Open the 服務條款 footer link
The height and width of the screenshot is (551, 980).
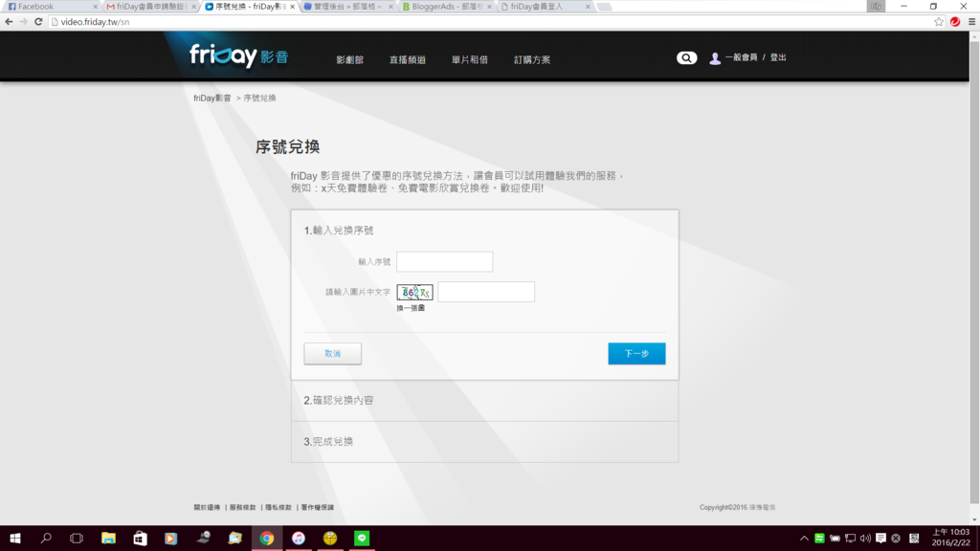click(x=242, y=507)
